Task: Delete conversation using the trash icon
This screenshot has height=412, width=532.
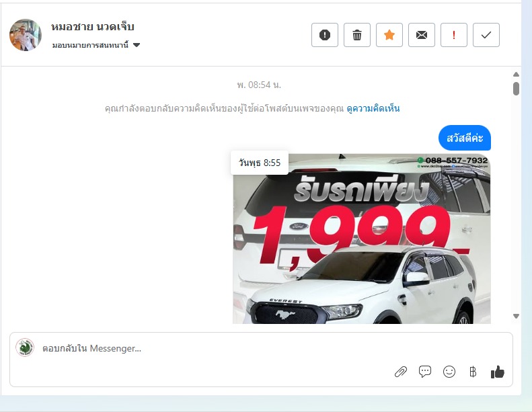Action: pos(357,35)
